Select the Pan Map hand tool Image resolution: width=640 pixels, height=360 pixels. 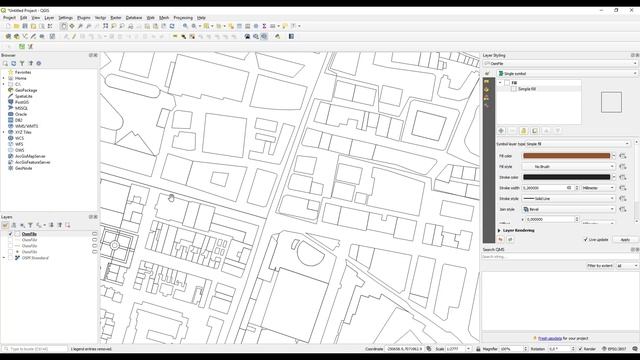pyautogui.click(x=64, y=26)
